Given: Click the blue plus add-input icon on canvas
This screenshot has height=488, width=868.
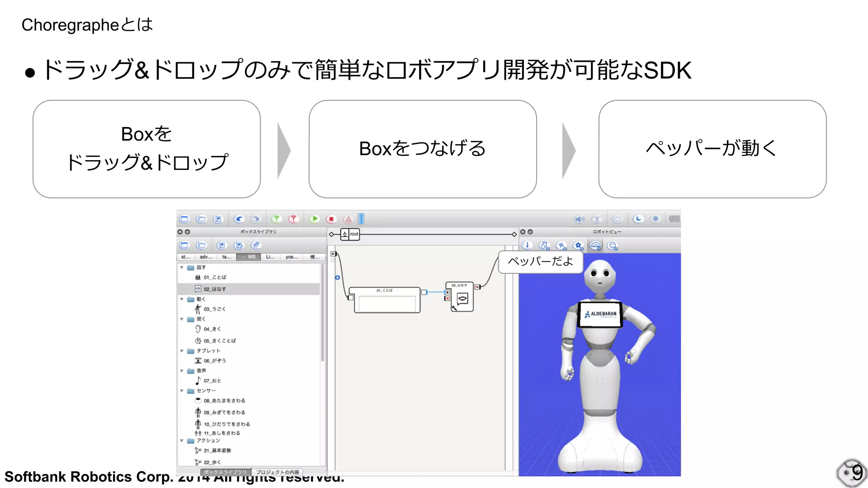Looking at the screenshot, I should click(x=338, y=278).
